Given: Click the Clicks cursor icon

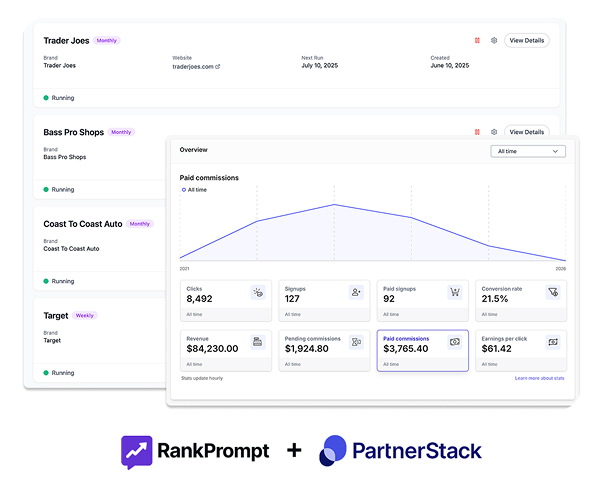Looking at the screenshot, I should [258, 292].
